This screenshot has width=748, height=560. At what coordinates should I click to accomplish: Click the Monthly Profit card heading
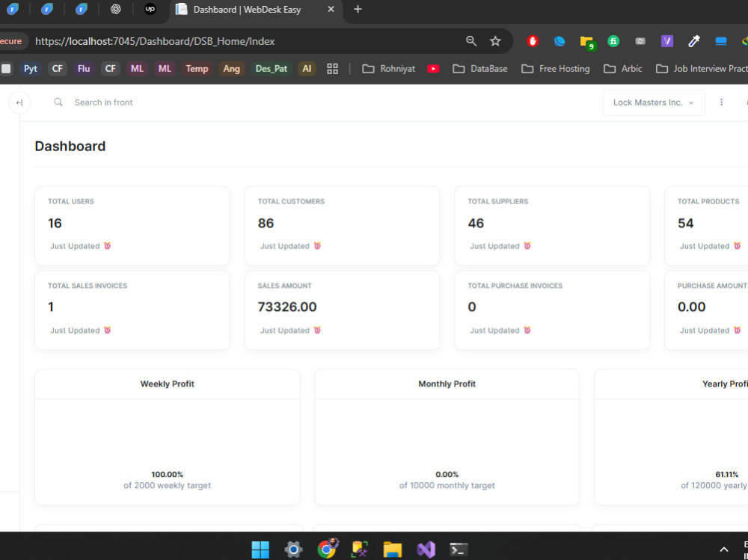(447, 384)
